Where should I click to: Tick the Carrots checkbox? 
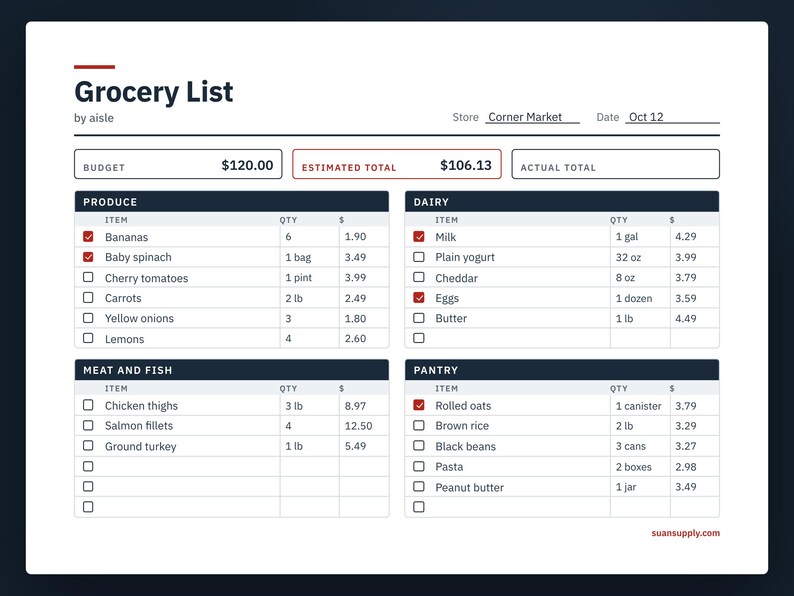click(88, 297)
